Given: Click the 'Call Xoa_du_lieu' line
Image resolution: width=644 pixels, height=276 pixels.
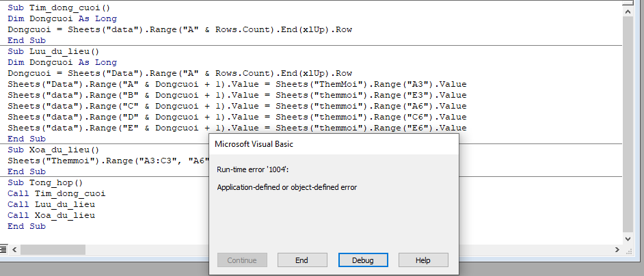Looking at the screenshot, I should click(x=51, y=215).
